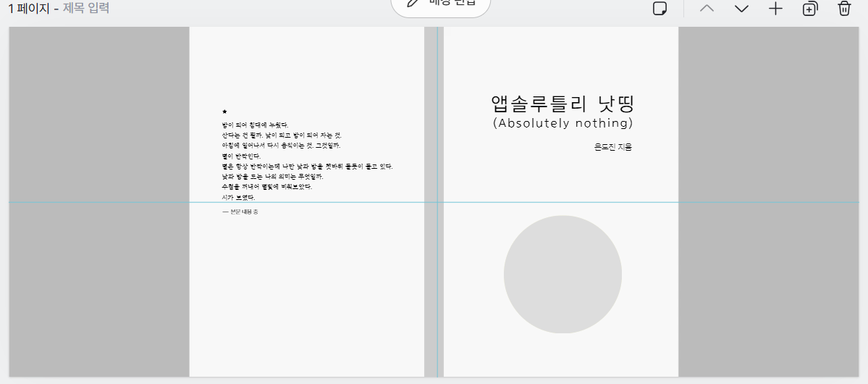Click the line starting '아침에 일어나서 다시'
This screenshot has height=384, width=868.
coord(281,146)
